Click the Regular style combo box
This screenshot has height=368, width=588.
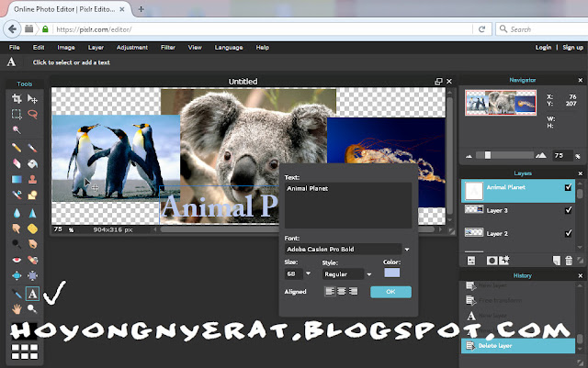point(343,274)
